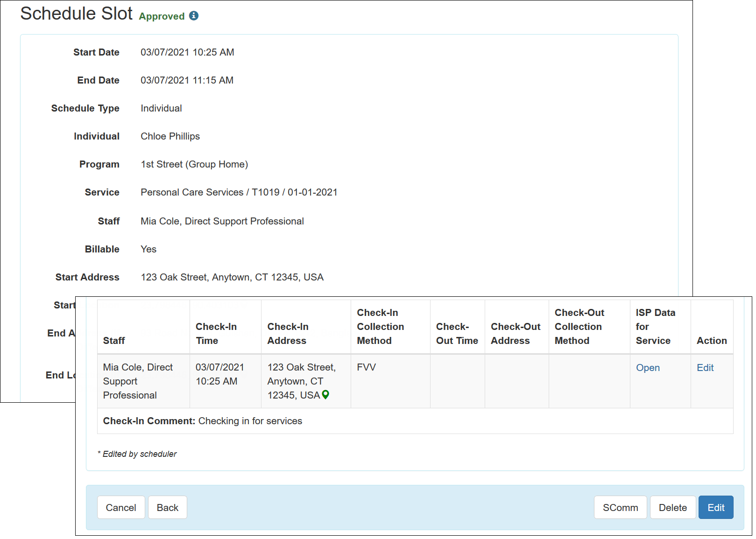Select the Check-In Comment text
This screenshot has width=756, height=539.
click(x=203, y=421)
